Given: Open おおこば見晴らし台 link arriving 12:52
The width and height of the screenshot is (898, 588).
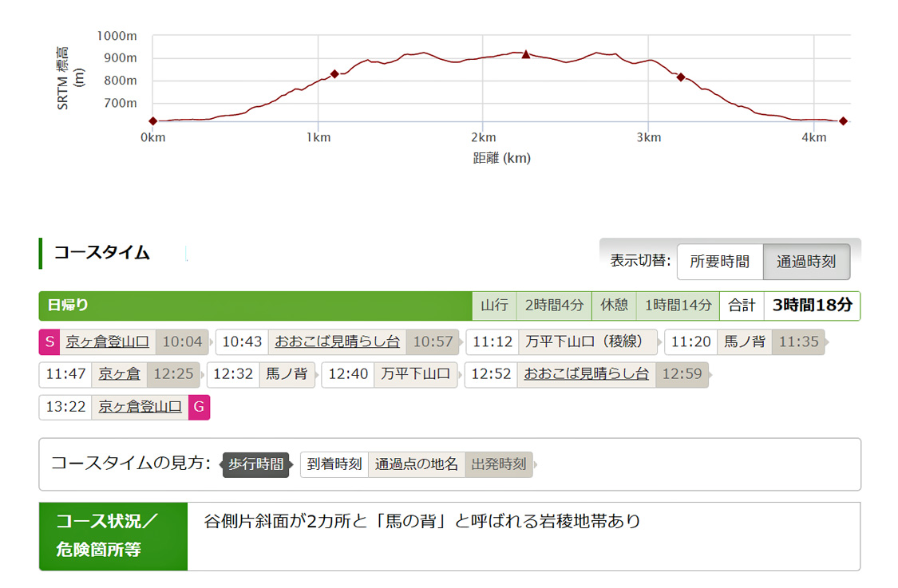Looking at the screenshot, I should click(x=587, y=374).
